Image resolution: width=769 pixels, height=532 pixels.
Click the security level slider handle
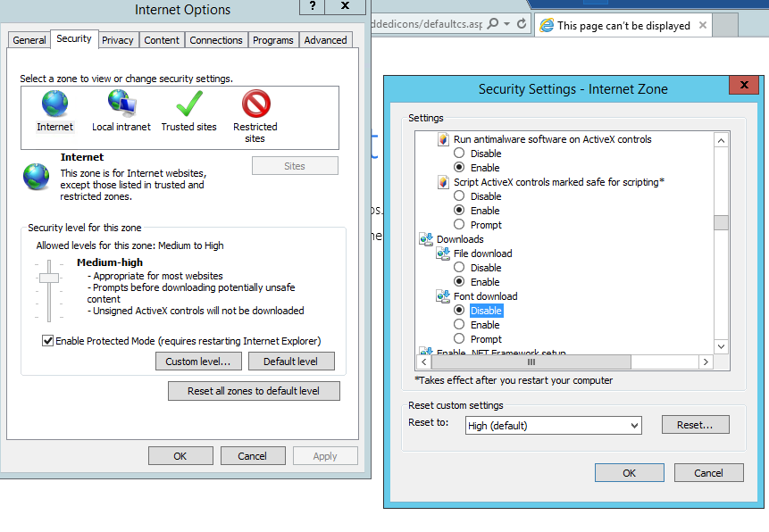[x=49, y=278]
